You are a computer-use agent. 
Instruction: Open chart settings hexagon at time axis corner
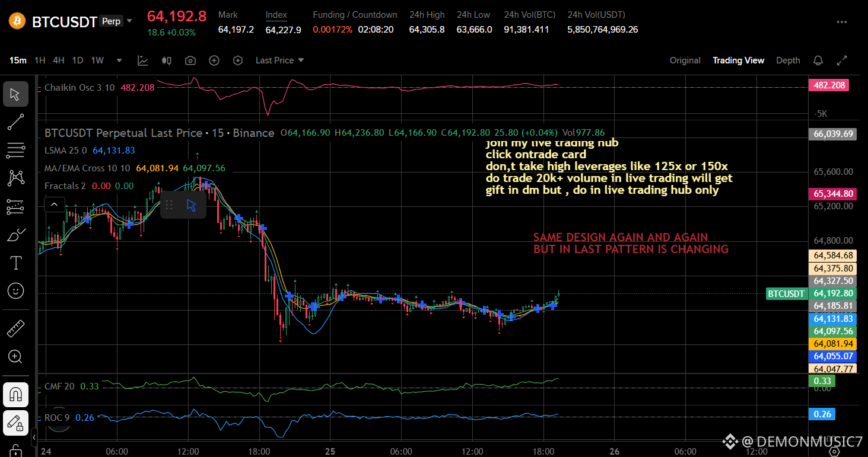(834, 452)
